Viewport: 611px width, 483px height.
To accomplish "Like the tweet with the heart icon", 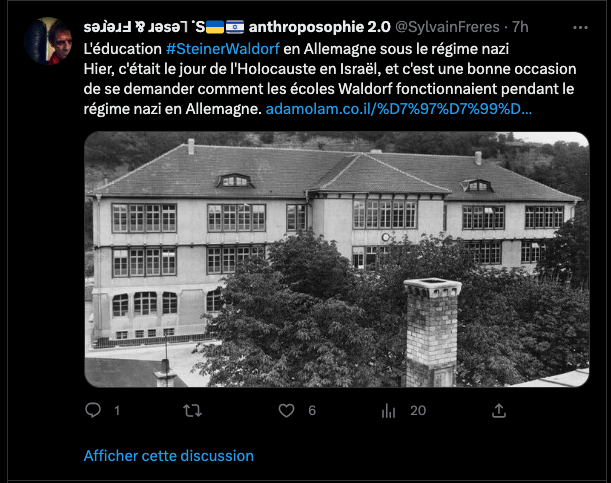I will coord(286,411).
